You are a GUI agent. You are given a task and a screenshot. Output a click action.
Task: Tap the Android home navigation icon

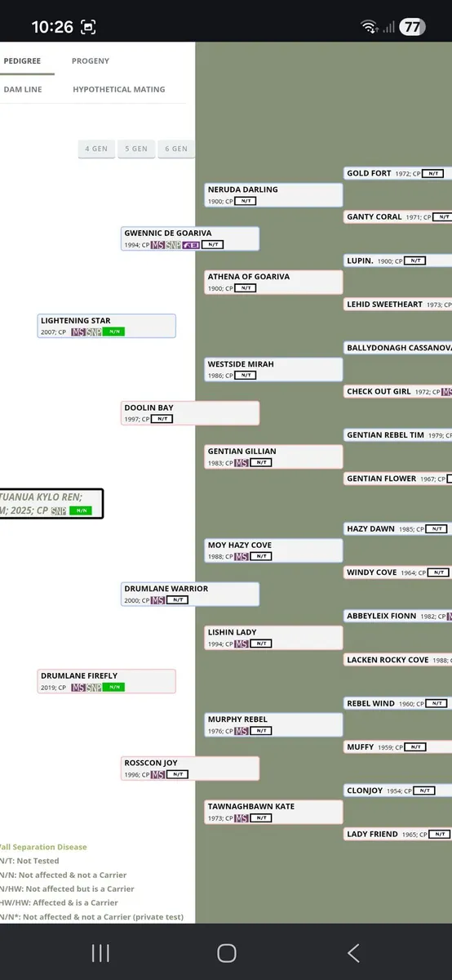(226, 952)
